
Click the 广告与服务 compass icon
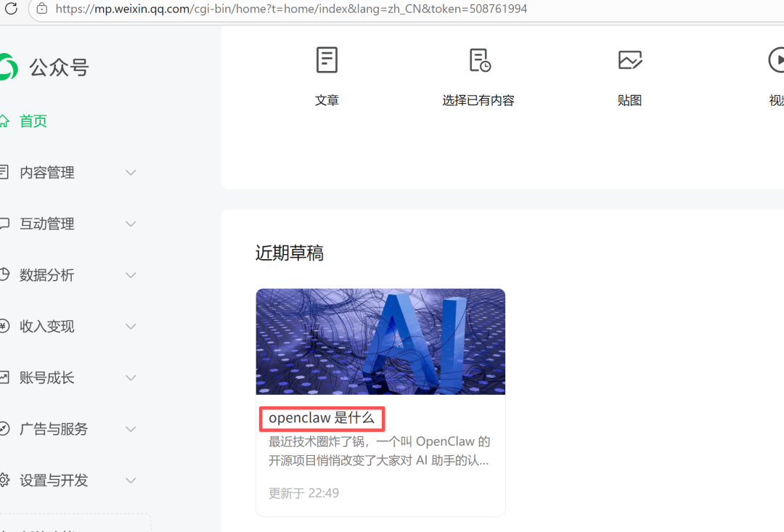point(4,429)
